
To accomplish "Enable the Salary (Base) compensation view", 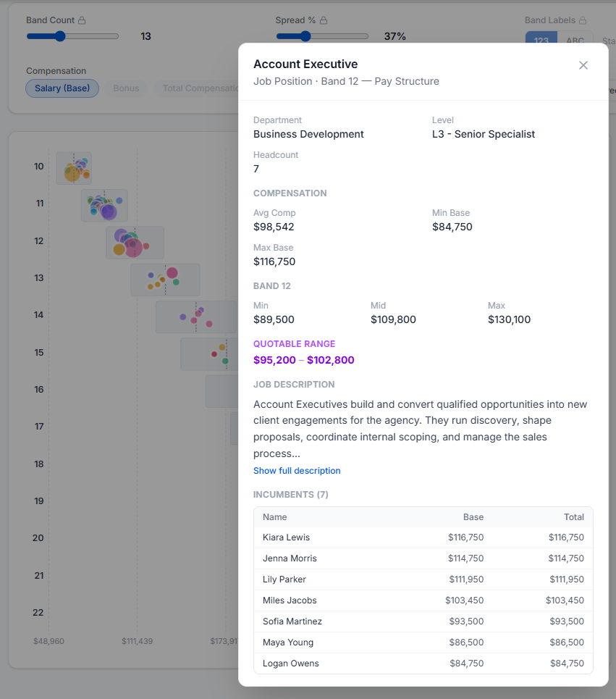I will [x=62, y=88].
